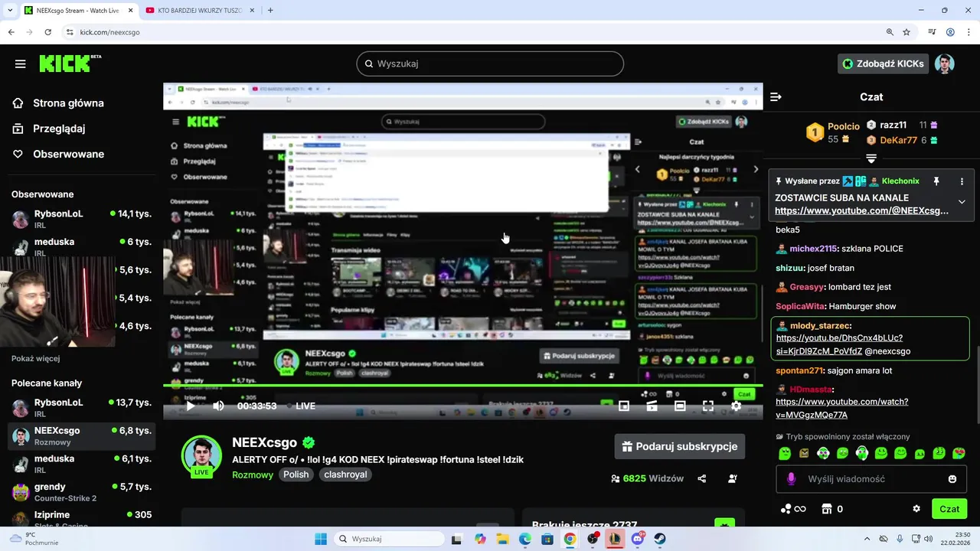This screenshot has width=980, height=551.
Task: Open pinned message options three dots
Action: [962, 181]
